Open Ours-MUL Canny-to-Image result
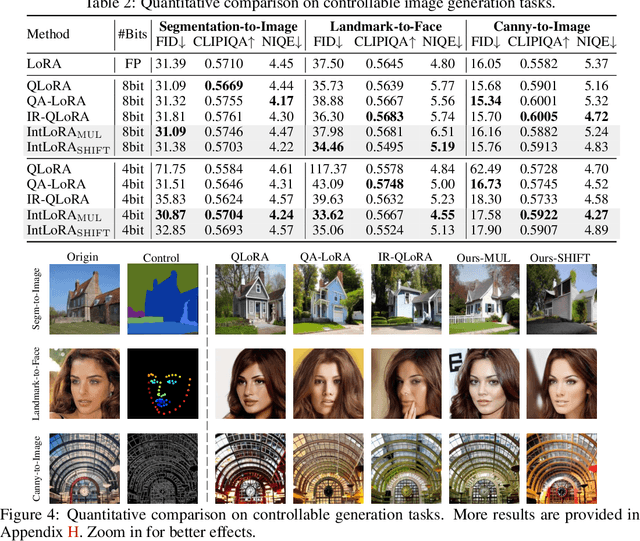 (484, 468)
